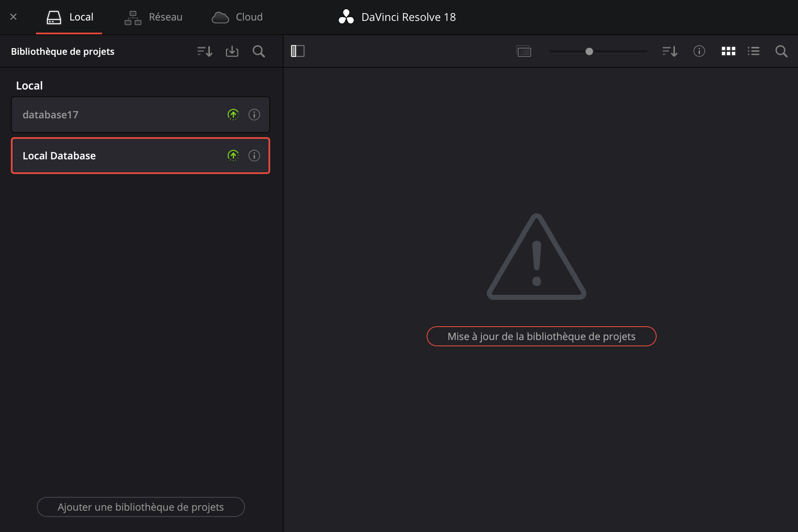Open project information icon in toolbar

click(x=699, y=51)
